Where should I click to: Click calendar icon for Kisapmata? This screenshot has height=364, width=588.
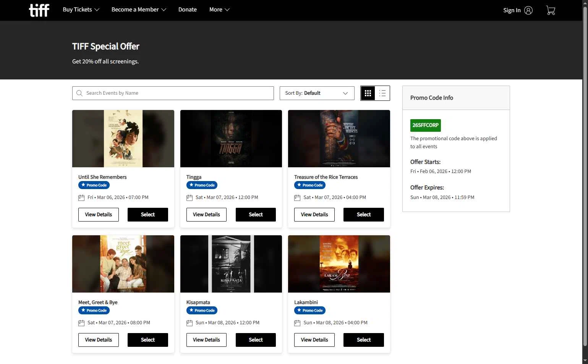[190, 323]
